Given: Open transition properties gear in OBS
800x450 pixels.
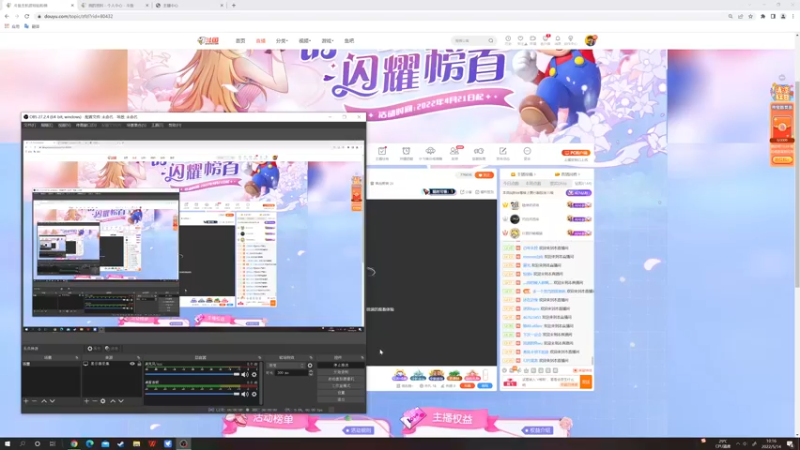Looking at the screenshot, I should point(310,365).
